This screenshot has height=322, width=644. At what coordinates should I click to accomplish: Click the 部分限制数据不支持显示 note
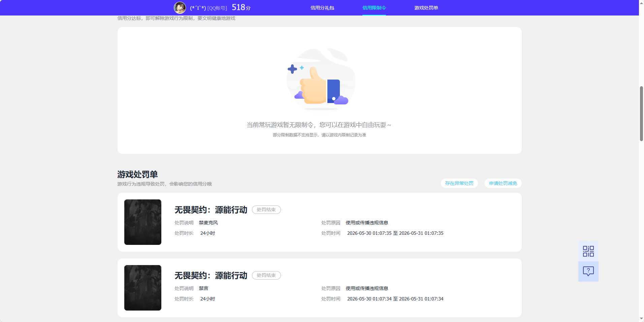click(x=319, y=135)
